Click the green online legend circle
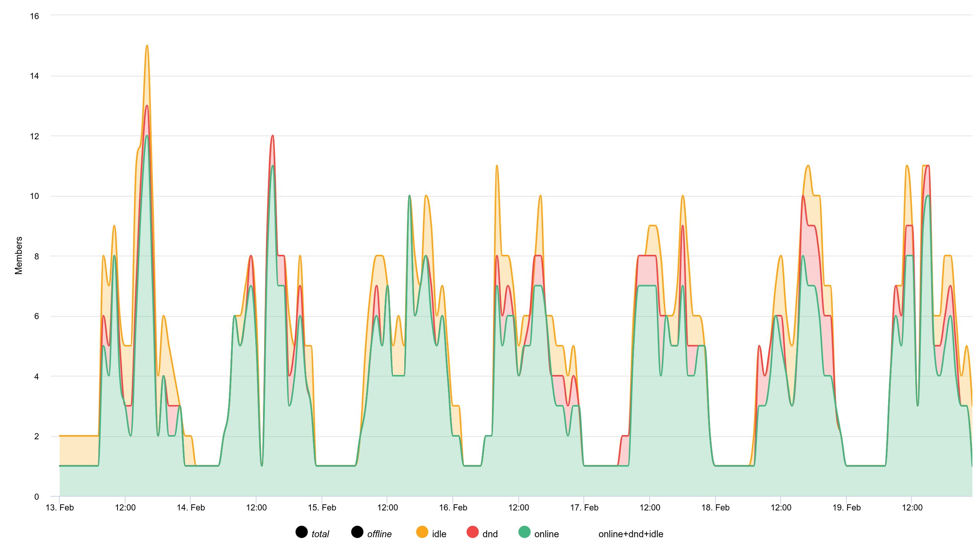 click(524, 532)
